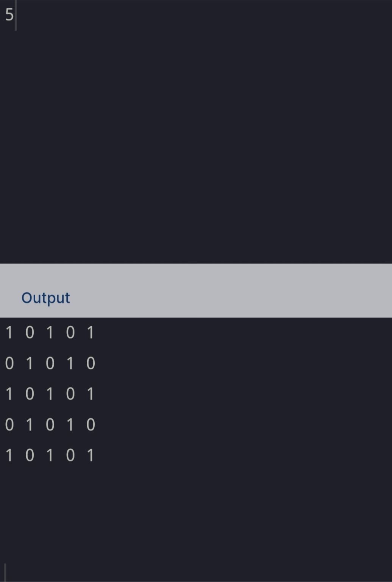Place cursor after the number 5 in input

[14, 15]
